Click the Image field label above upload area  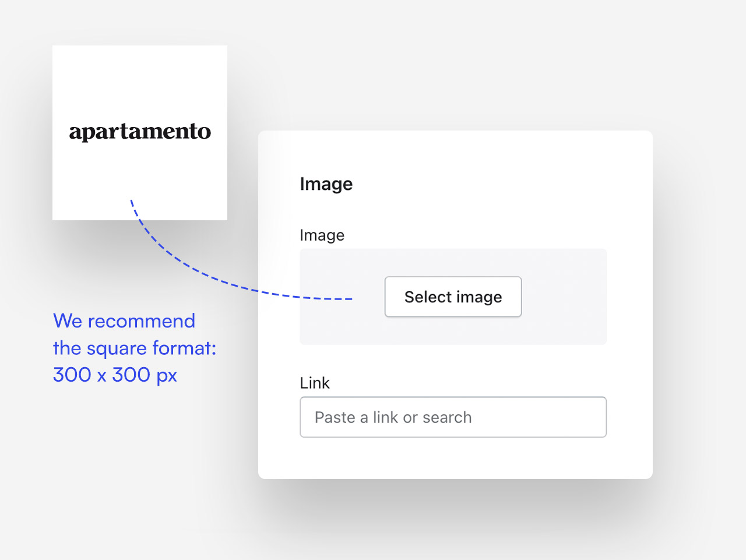[x=322, y=235]
